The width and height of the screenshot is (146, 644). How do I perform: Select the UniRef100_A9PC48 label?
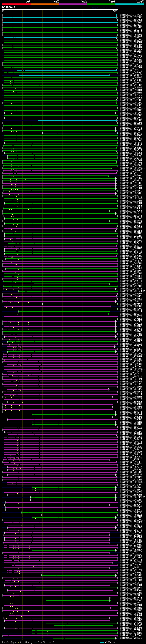131,70
